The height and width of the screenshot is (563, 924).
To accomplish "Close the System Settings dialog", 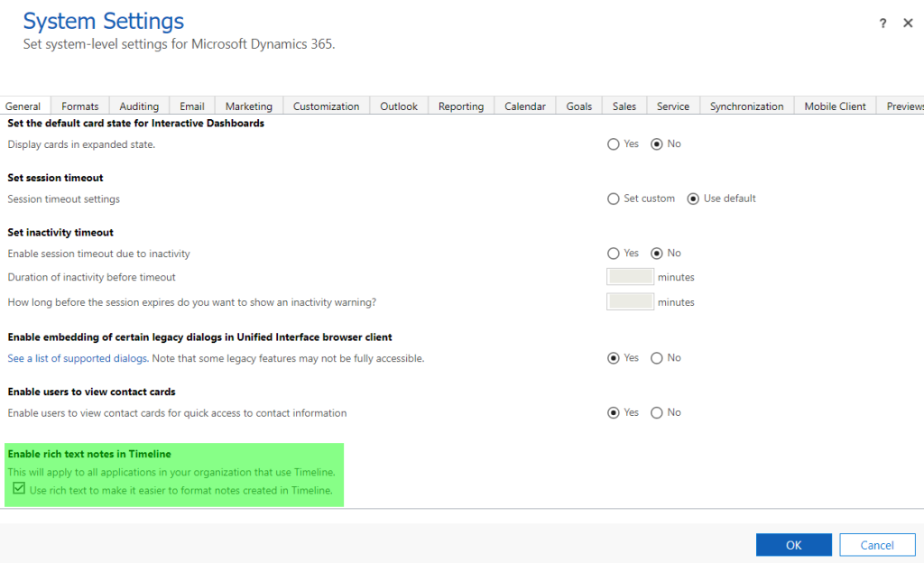I will [x=908, y=23].
